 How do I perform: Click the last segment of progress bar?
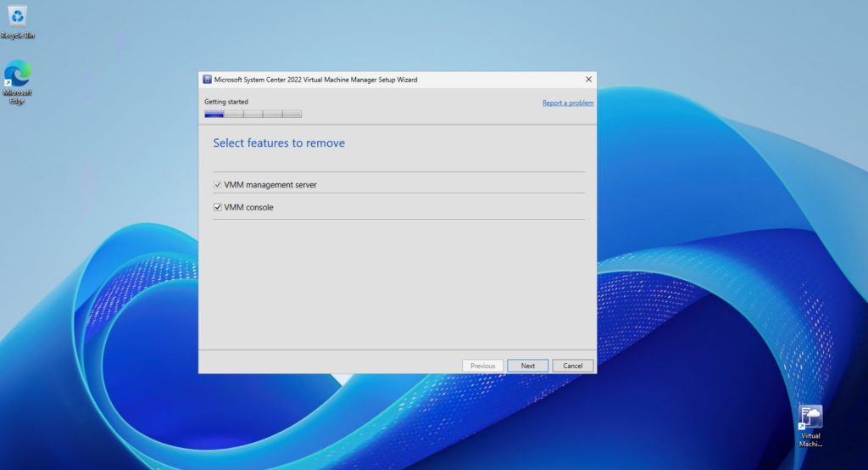(x=292, y=114)
